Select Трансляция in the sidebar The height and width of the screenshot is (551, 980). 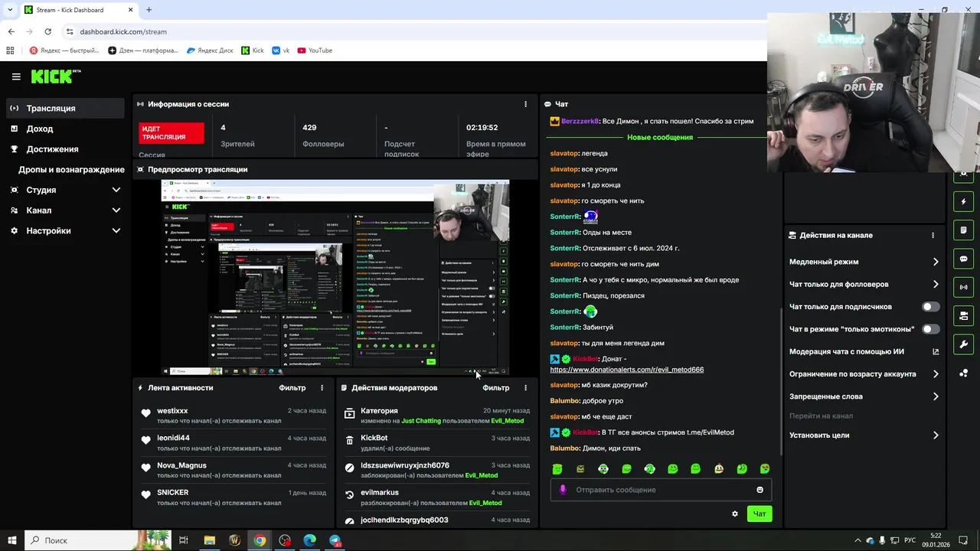point(66,109)
